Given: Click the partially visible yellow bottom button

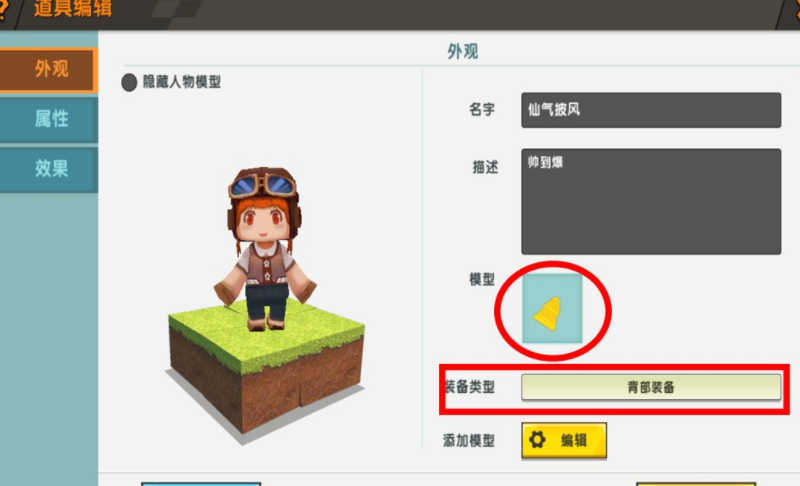Looking at the screenshot, I should coord(695,483).
